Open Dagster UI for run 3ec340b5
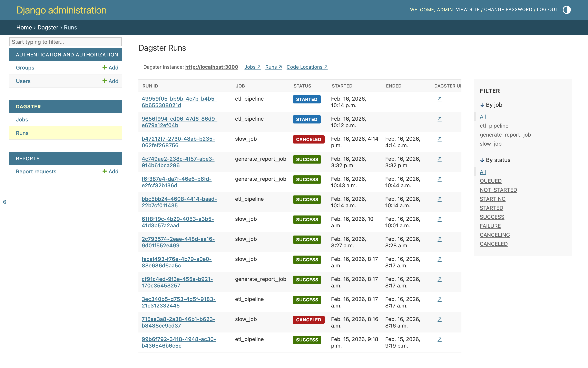 [x=439, y=299]
